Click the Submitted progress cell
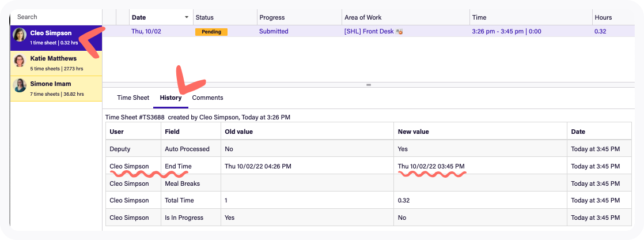 coord(274,31)
